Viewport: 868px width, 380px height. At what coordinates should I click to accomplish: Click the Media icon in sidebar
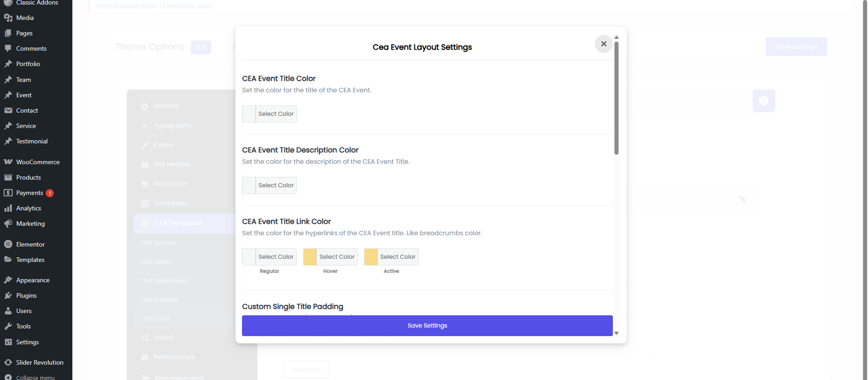[8, 18]
